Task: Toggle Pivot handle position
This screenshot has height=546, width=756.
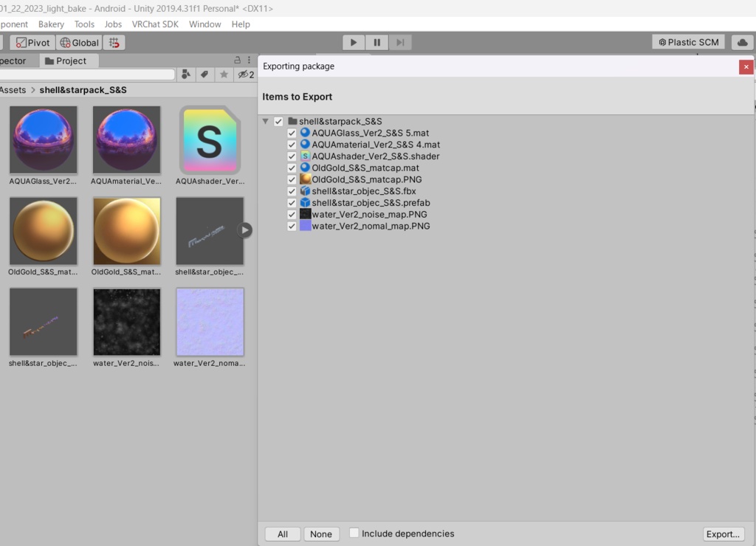Action: coord(32,42)
